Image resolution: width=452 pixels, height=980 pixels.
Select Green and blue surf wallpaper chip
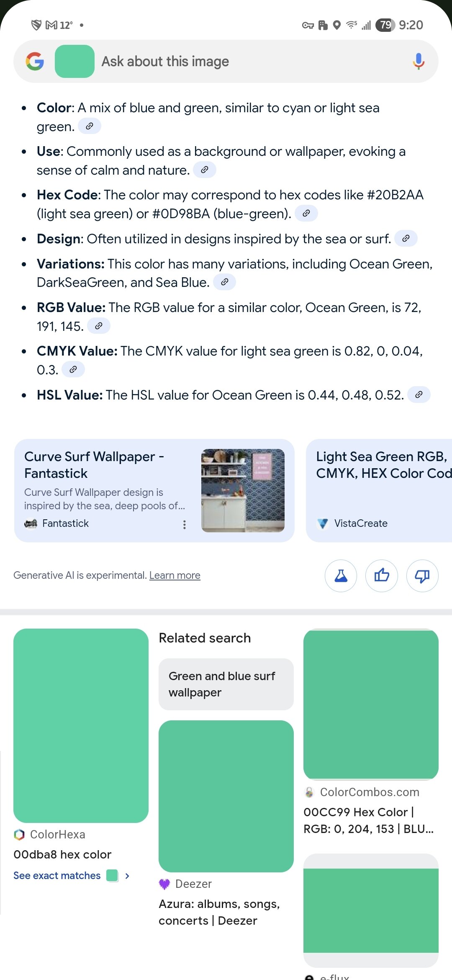tap(226, 684)
